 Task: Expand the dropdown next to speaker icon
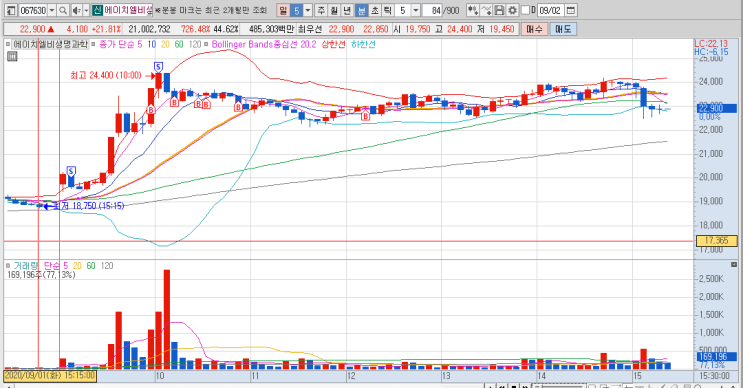pyautogui.click(x=86, y=10)
